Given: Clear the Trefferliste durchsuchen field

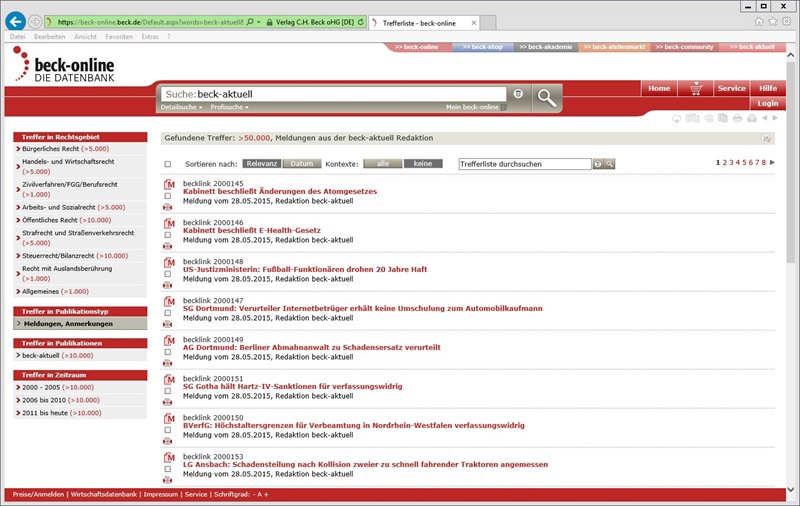Looking at the screenshot, I should [x=598, y=164].
